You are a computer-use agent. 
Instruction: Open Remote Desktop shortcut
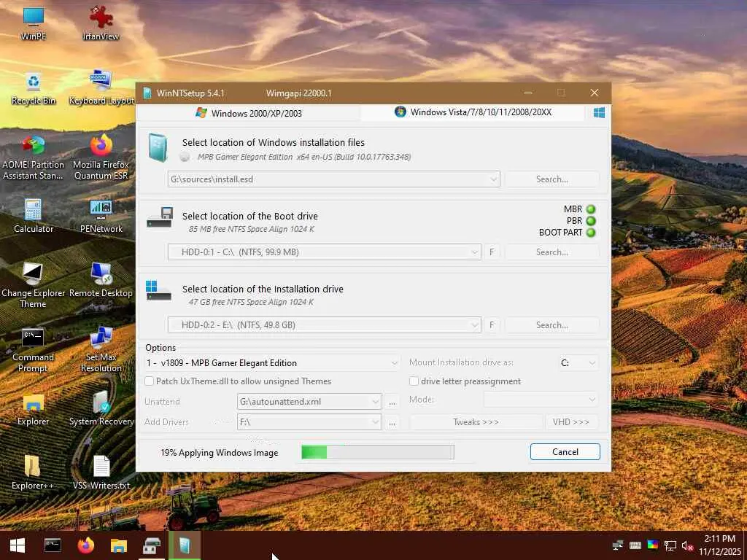[x=101, y=281]
